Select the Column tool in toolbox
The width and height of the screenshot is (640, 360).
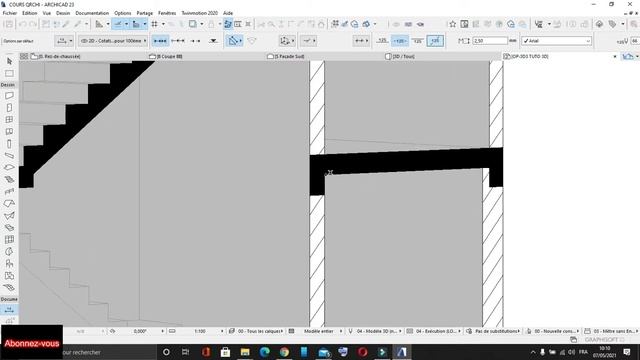[9, 144]
